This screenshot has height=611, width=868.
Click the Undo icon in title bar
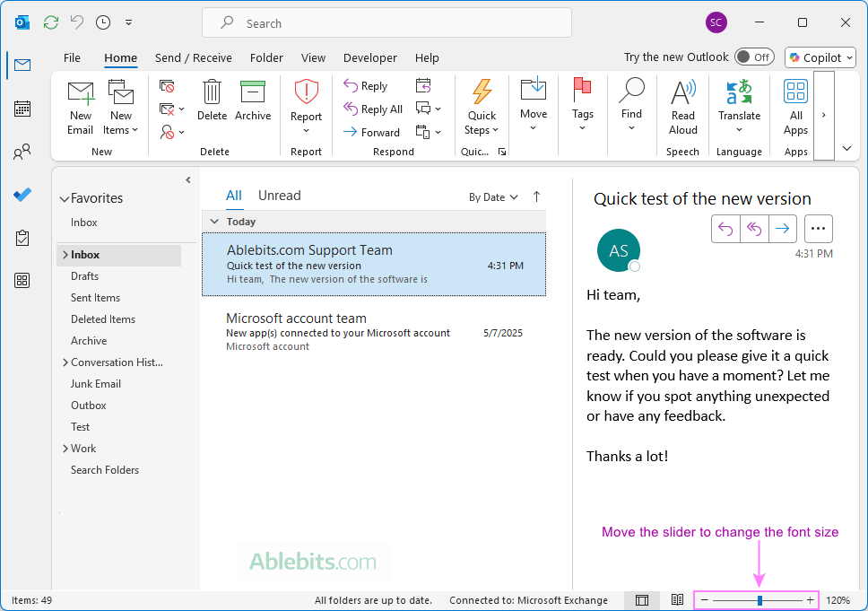(77, 22)
